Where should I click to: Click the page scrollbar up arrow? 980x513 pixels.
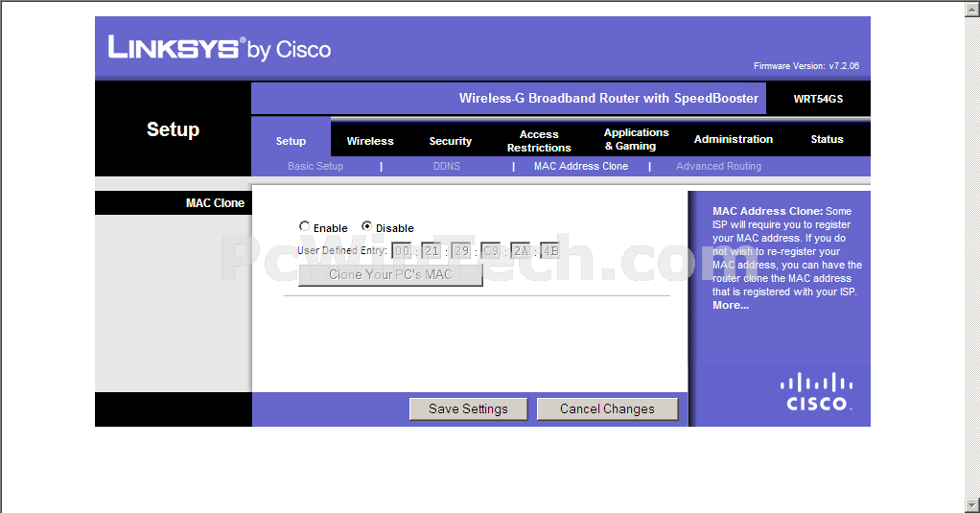(972, 9)
